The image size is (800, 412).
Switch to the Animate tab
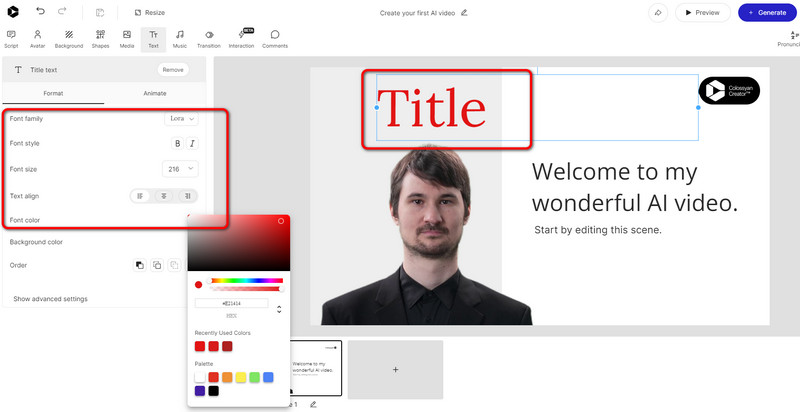point(155,93)
